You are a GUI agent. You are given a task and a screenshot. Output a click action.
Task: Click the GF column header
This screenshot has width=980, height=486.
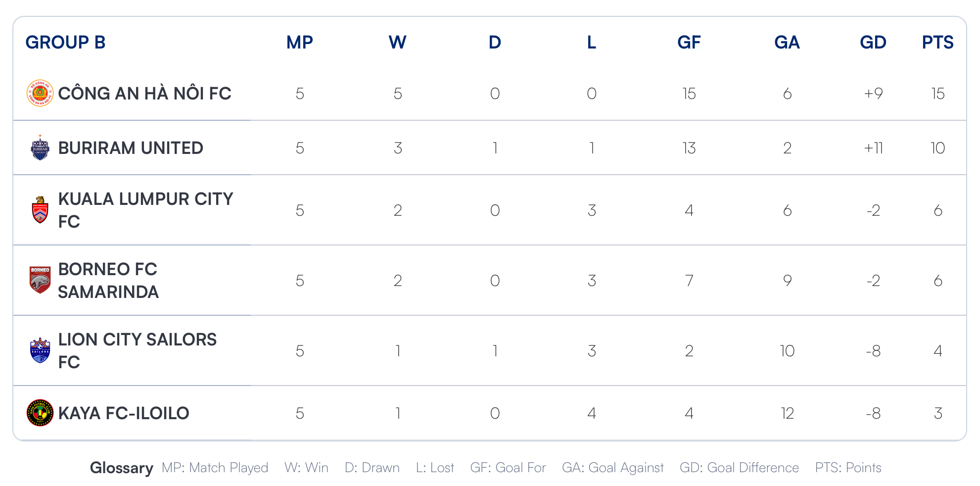click(x=689, y=43)
